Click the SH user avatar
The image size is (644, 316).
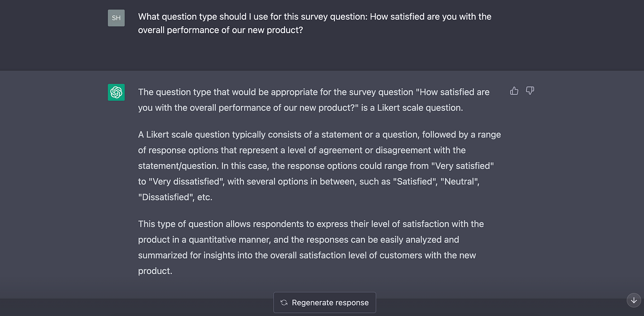click(116, 18)
